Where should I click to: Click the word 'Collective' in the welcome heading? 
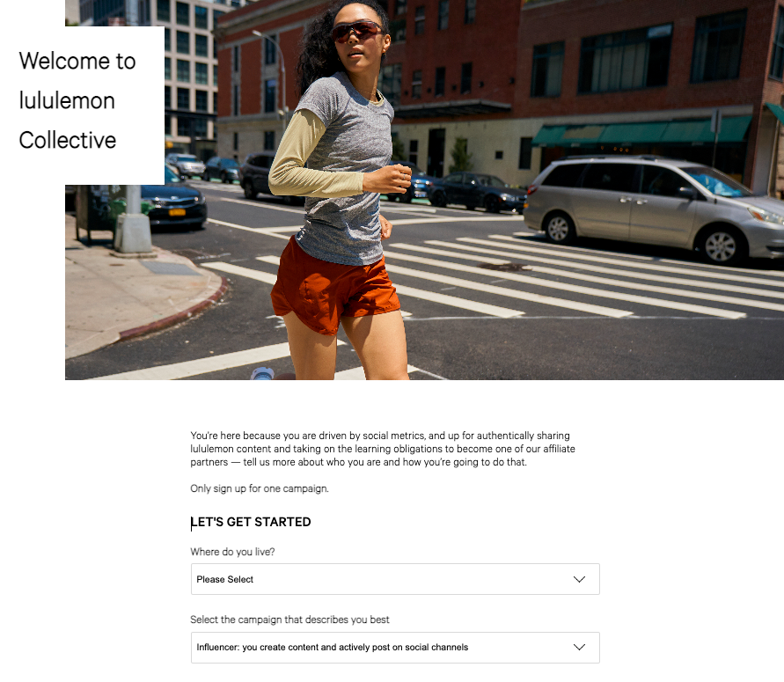(68, 140)
